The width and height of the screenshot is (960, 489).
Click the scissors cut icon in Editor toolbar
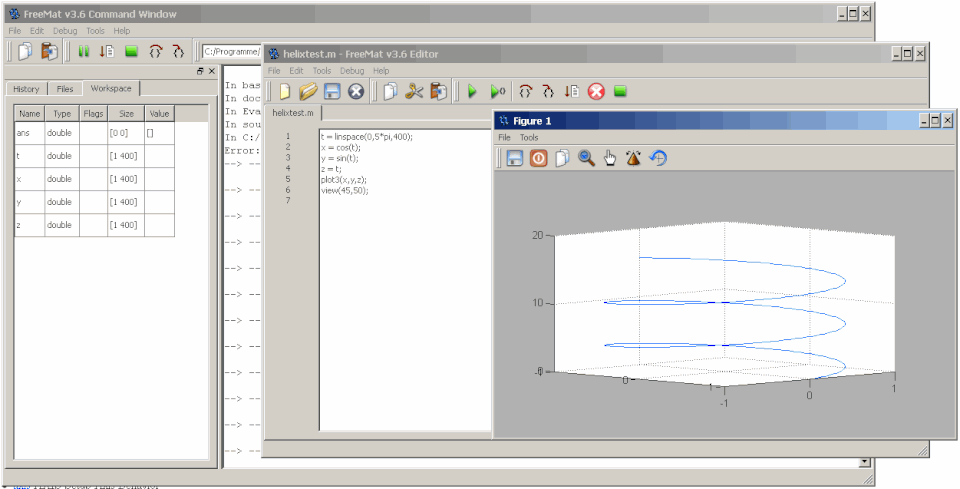coord(414,92)
